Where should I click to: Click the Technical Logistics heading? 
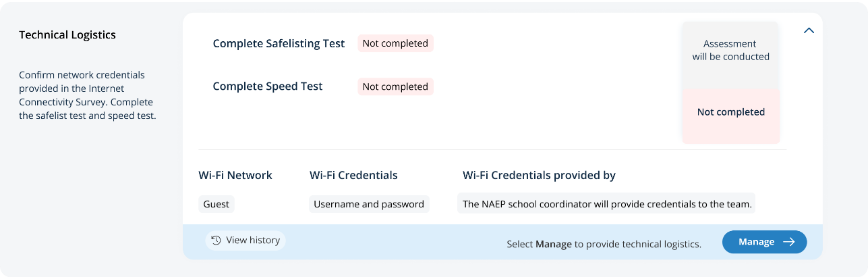coord(67,34)
